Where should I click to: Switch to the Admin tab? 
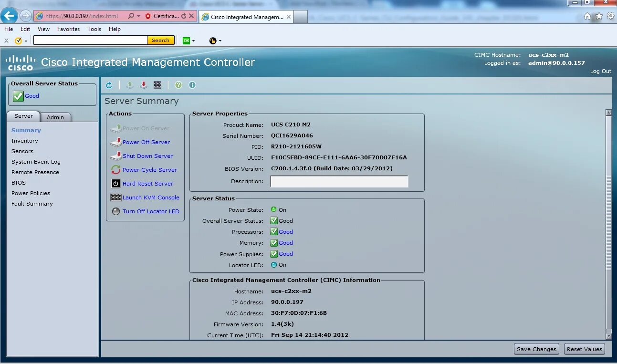tap(55, 117)
